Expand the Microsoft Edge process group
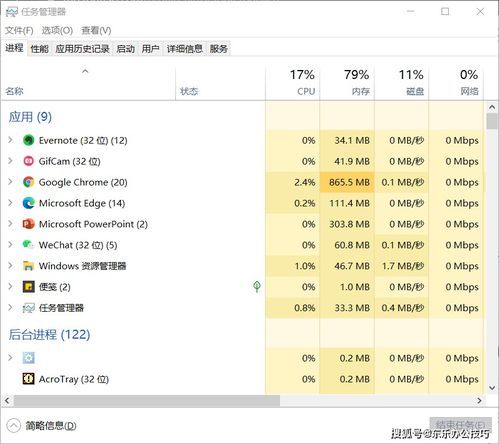 pyautogui.click(x=10, y=203)
